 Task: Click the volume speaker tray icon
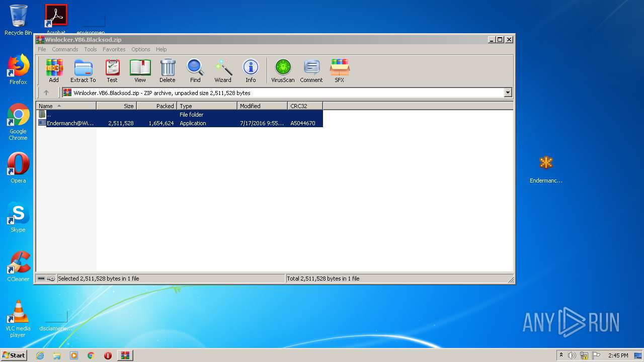(x=572, y=355)
